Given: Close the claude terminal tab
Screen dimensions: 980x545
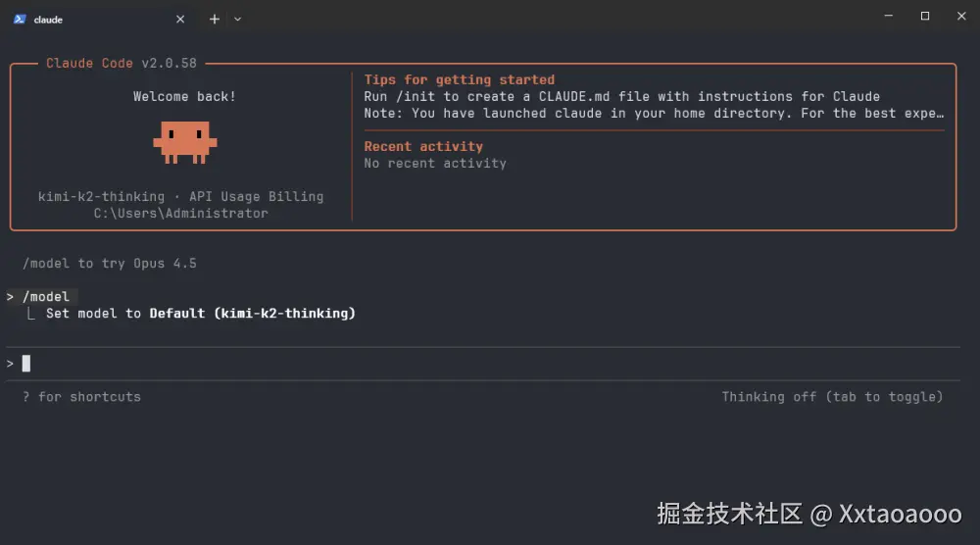Looking at the screenshot, I should (180, 19).
